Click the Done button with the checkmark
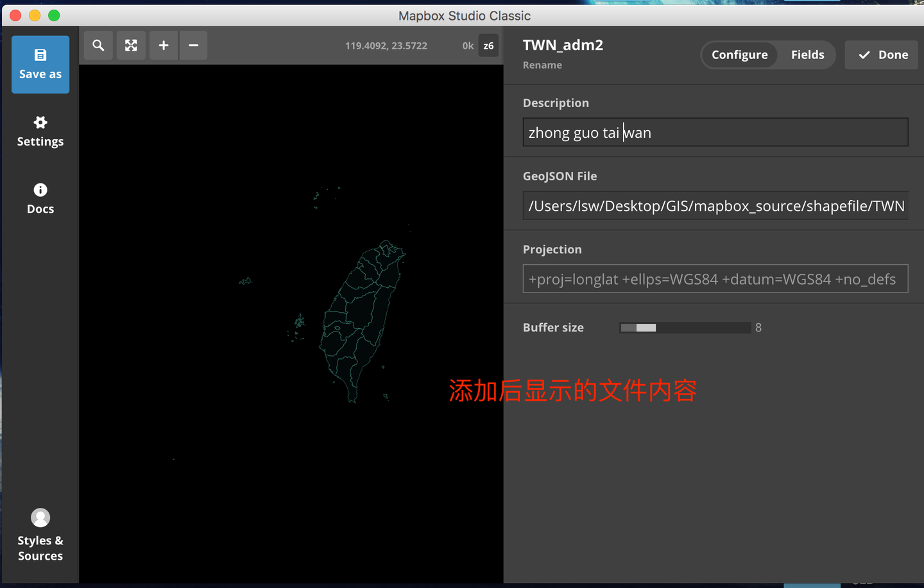This screenshot has height=588, width=924. 881,55
